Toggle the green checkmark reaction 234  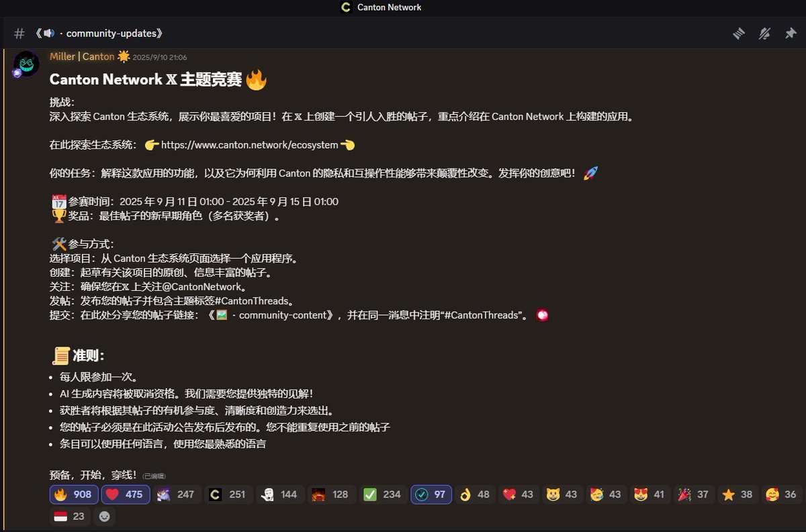point(383,494)
